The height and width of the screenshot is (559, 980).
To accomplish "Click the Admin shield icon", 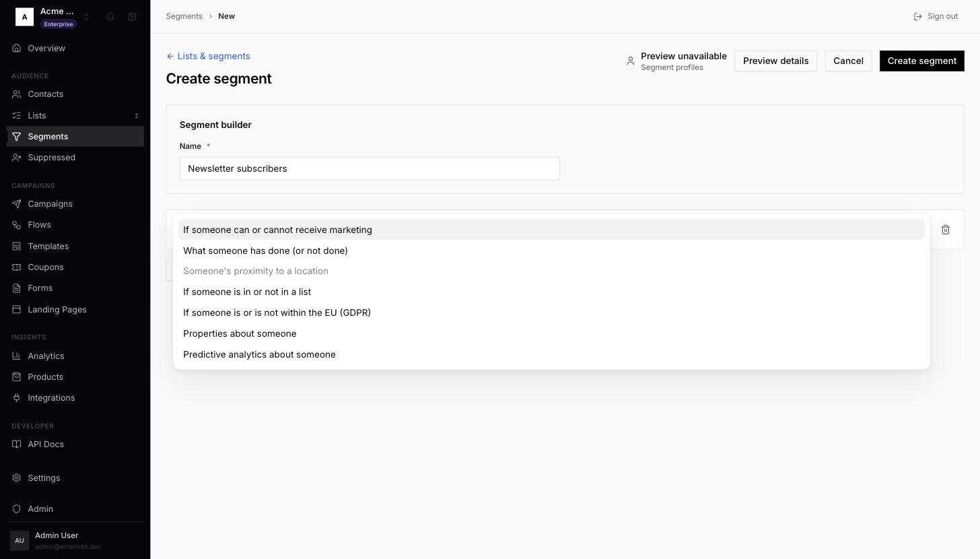I will 17,509.
